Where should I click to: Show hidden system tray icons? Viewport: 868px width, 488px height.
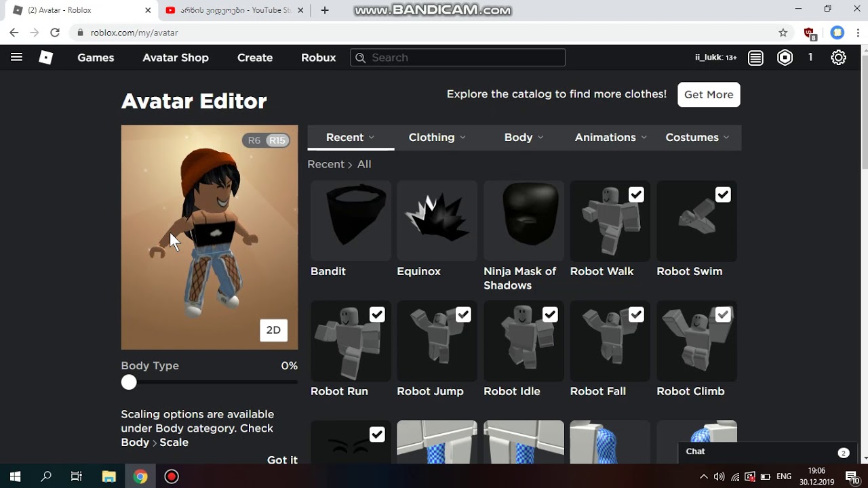pyautogui.click(x=703, y=476)
